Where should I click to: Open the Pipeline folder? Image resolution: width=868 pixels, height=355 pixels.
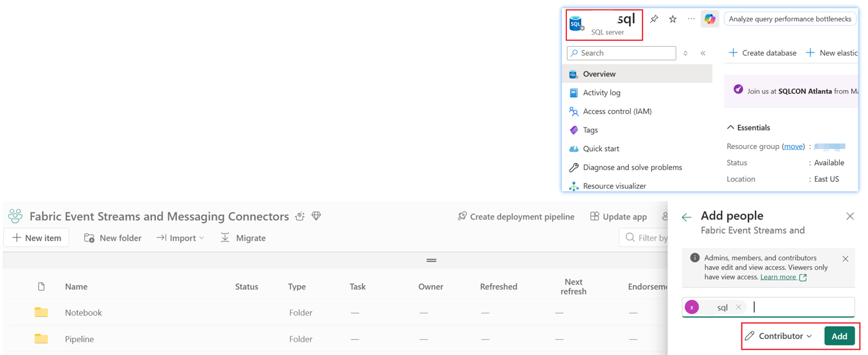(79, 339)
